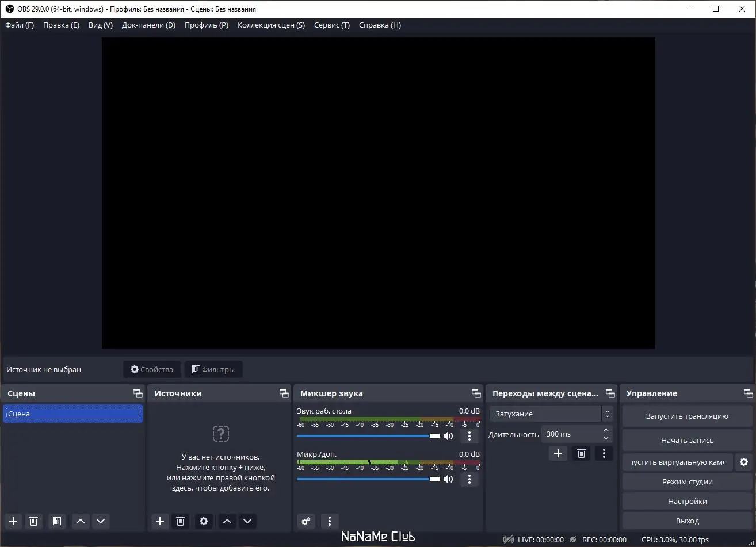Open Вид (V) menu

(101, 25)
